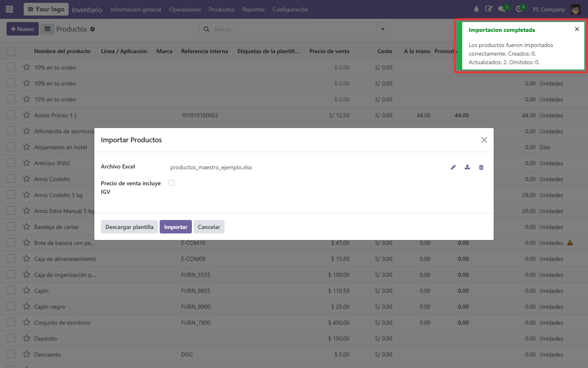This screenshot has width=588, height=368.
Task: Toggle Precio de venta incluye IGV checkbox
Action: (171, 183)
